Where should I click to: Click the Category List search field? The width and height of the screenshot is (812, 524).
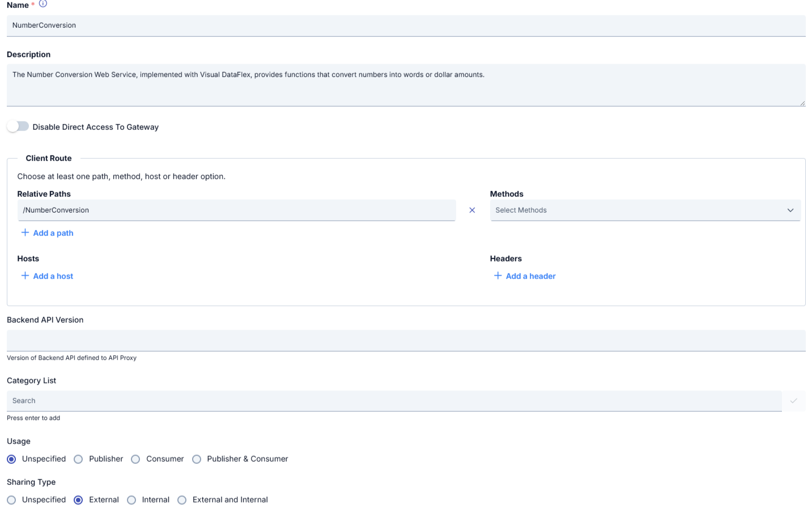[x=394, y=401]
